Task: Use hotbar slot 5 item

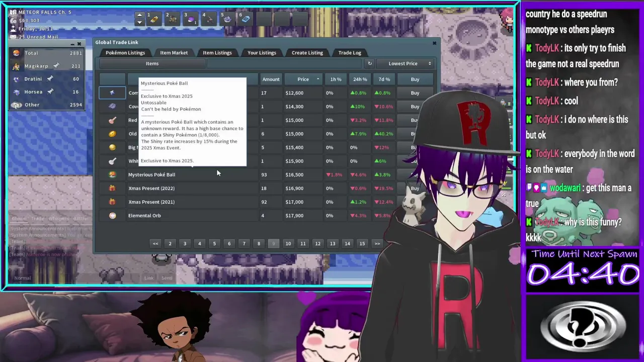Action: 227,19
